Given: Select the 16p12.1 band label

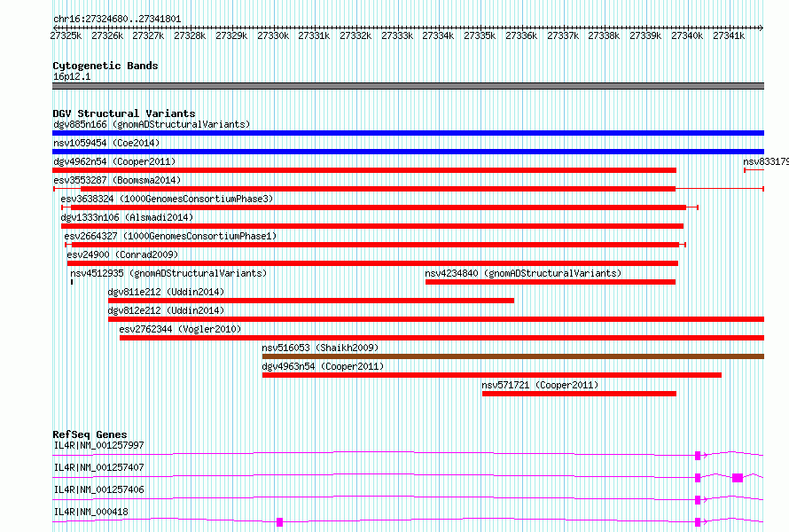Looking at the screenshot, I should click(x=72, y=76).
